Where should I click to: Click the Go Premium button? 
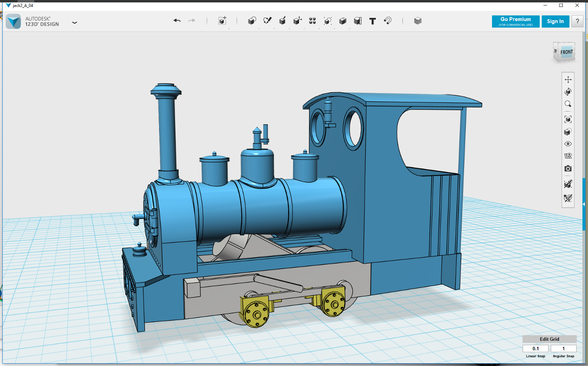515,21
